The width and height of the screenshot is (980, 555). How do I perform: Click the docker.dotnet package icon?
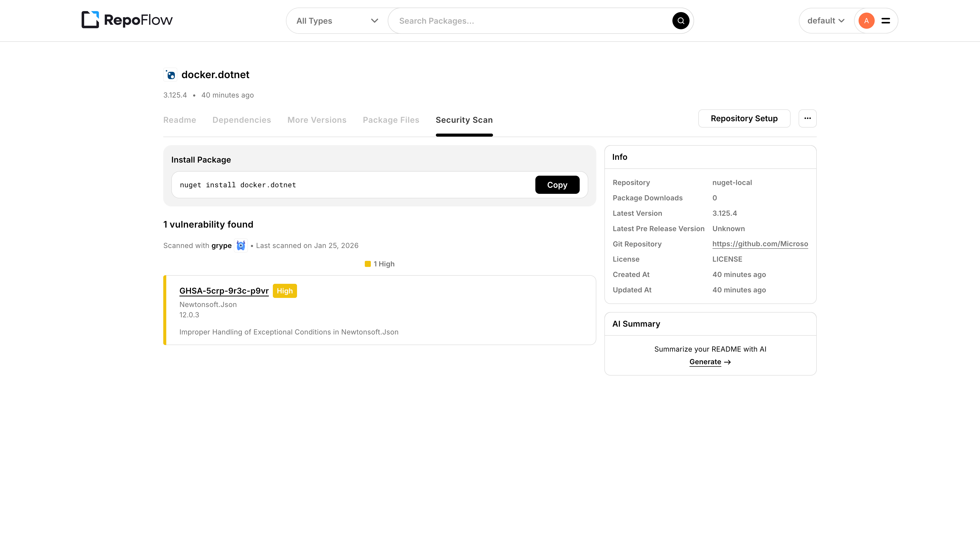click(x=170, y=75)
